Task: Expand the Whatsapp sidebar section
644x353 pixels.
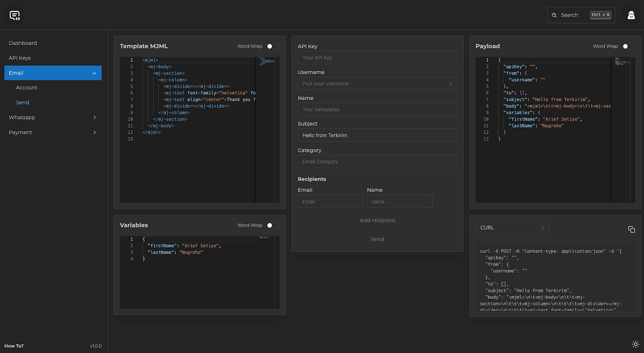Action: tap(53, 117)
